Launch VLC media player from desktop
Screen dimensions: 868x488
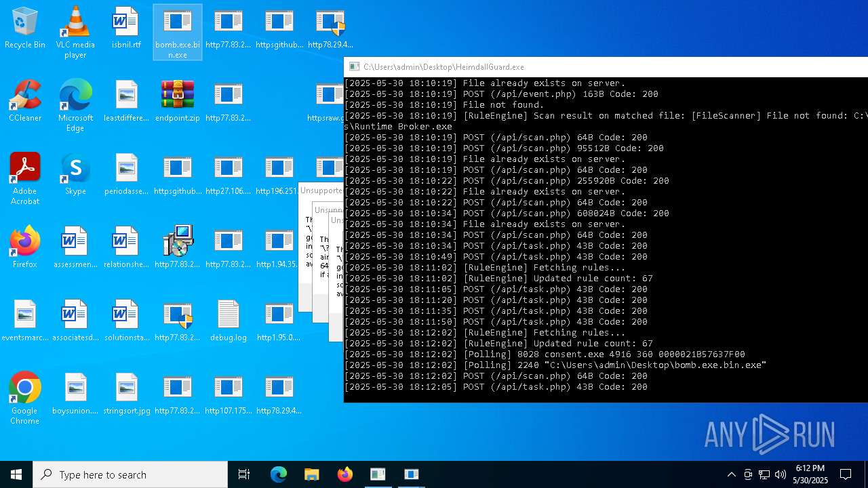click(75, 33)
